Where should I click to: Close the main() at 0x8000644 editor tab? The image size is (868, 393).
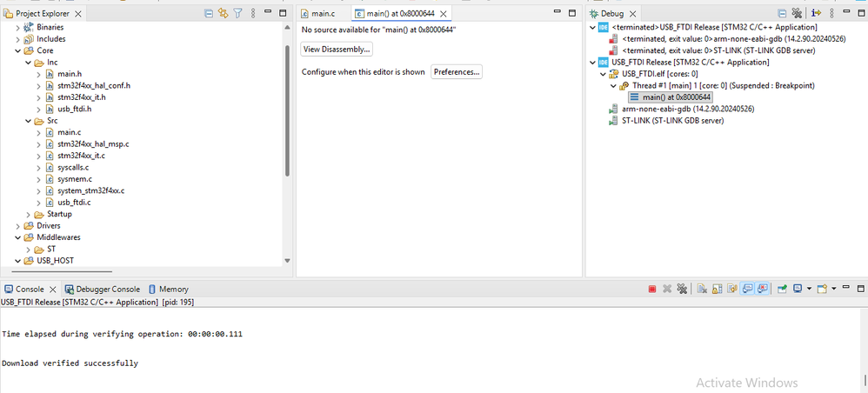pyautogui.click(x=443, y=13)
